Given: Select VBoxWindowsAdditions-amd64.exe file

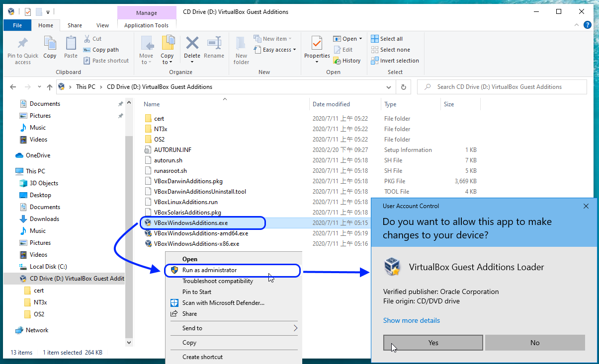Looking at the screenshot, I should (201, 233).
